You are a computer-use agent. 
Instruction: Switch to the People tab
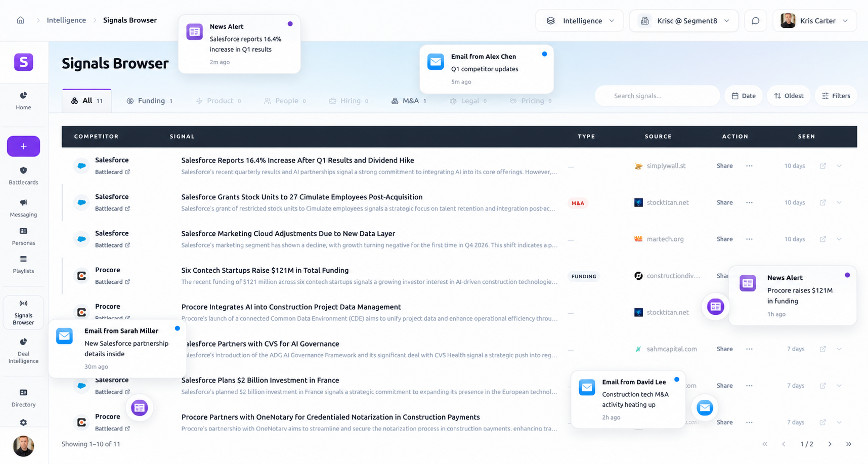[285, 101]
